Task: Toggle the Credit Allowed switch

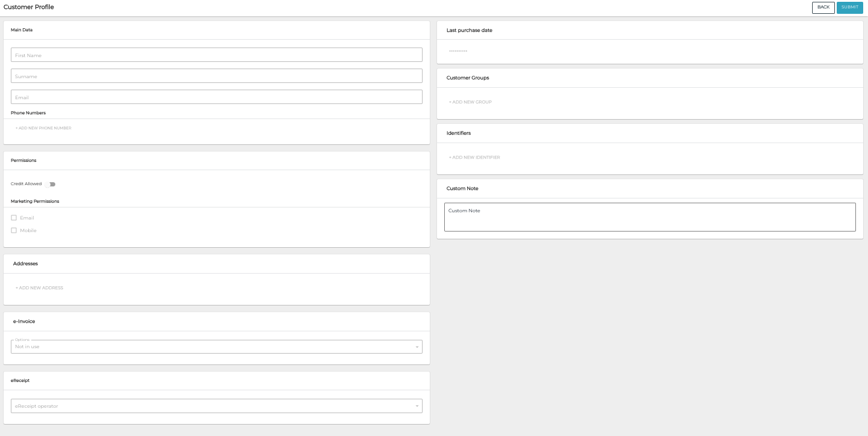Action: 51,184
